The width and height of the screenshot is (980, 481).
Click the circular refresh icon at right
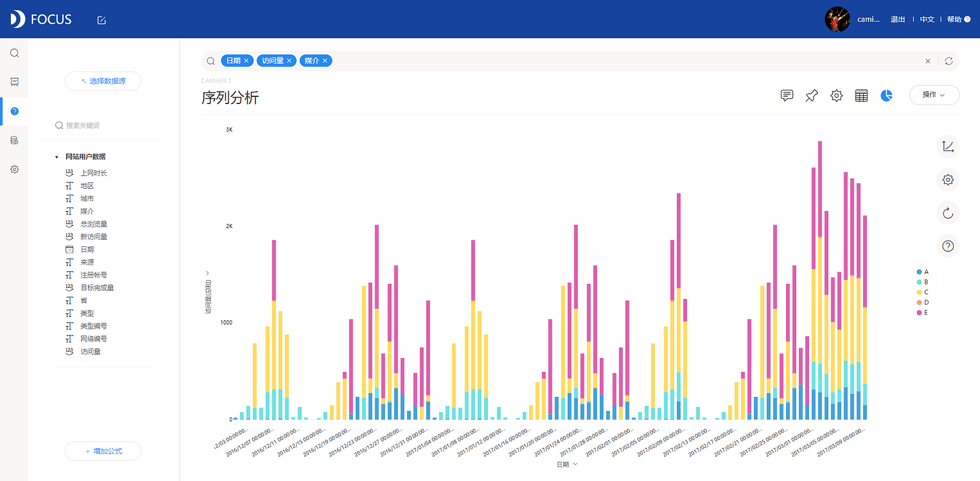[948, 213]
